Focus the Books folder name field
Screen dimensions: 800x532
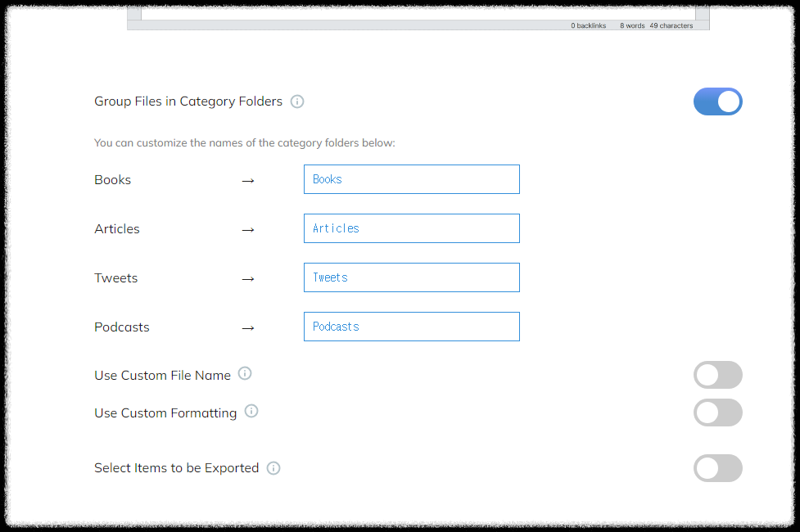(412, 179)
